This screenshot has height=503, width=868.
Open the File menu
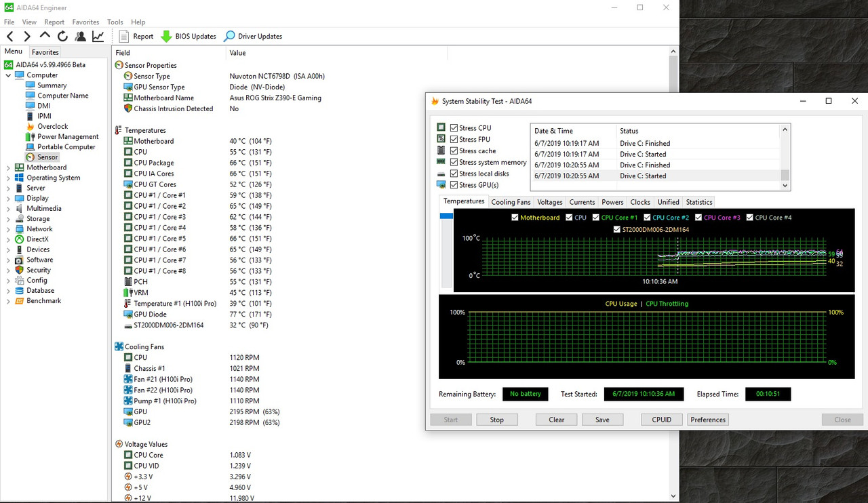[9, 22]
